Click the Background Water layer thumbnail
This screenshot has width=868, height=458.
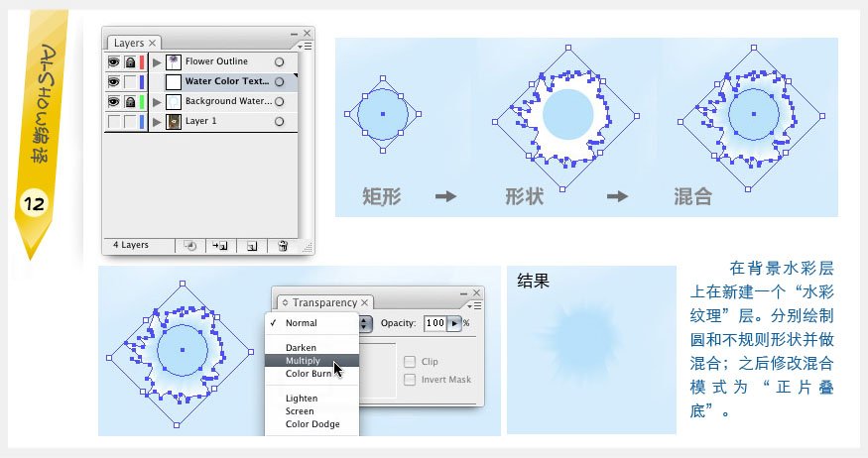click(174, 102)
